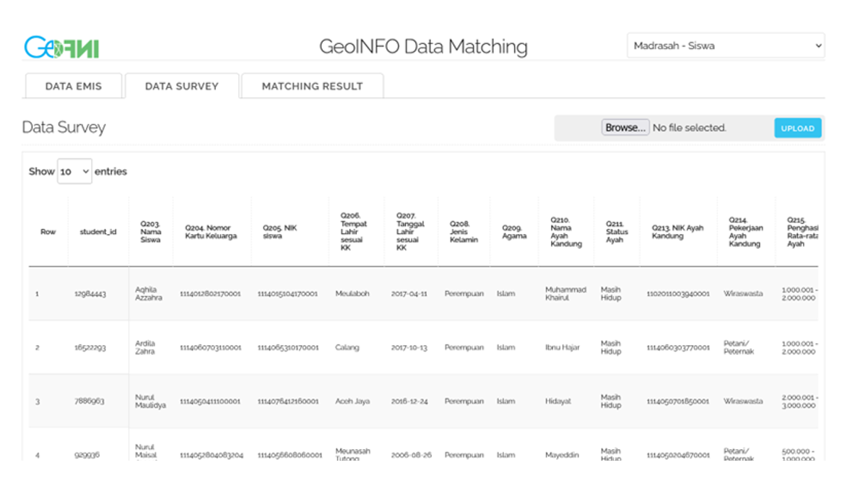The height and width of the screenshot is (504, 842).
Task: Select Petani/Peternak in Ardila Zahra row
Action: [739, 347]
